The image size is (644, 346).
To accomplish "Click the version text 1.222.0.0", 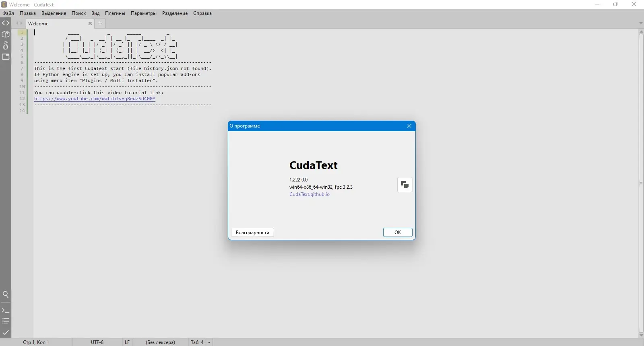I will click(x=298, y=180).
